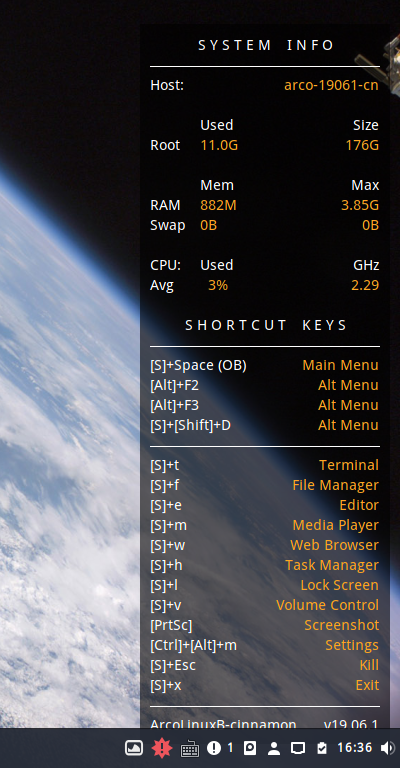Viewport: 400px width, 768px height.
Task: Click hostname arco-19061-cn
Action: tap(331, 85)
